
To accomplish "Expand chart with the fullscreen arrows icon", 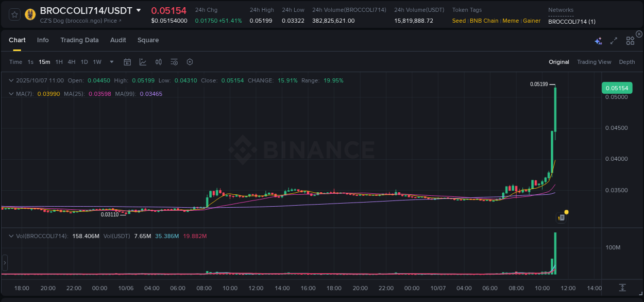I will click(614, 40).
